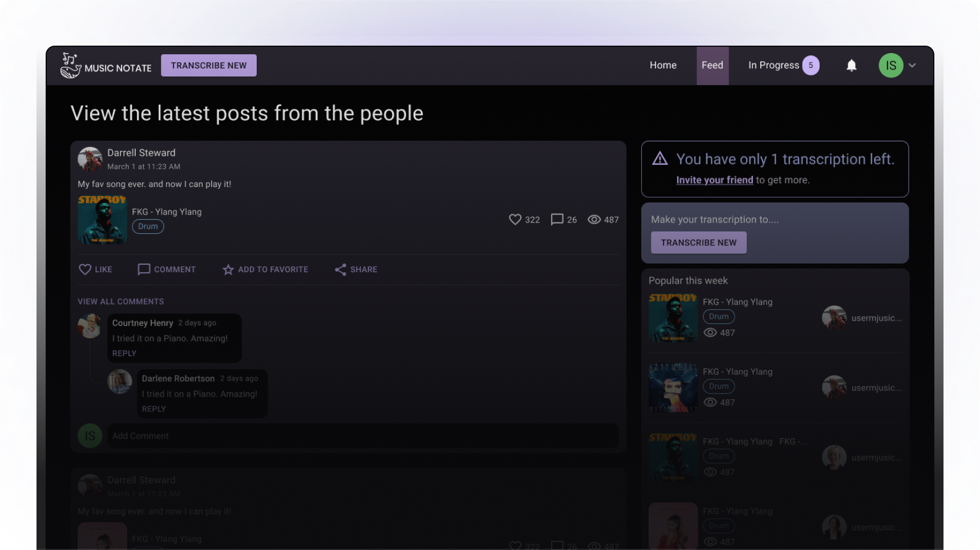Select the Feed tab
This screenshot has height=550, width=980.
pos(712,65)
